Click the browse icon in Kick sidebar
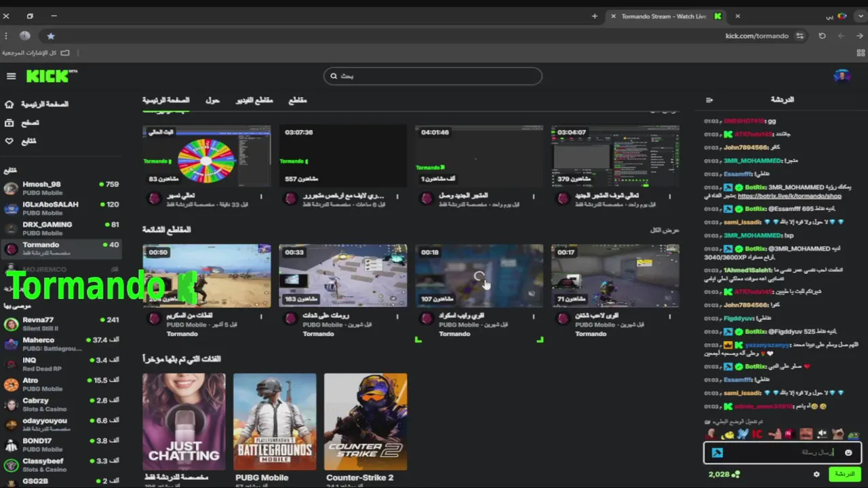The height and width of the screenshot is (488, 868). (x=9, y=123)
